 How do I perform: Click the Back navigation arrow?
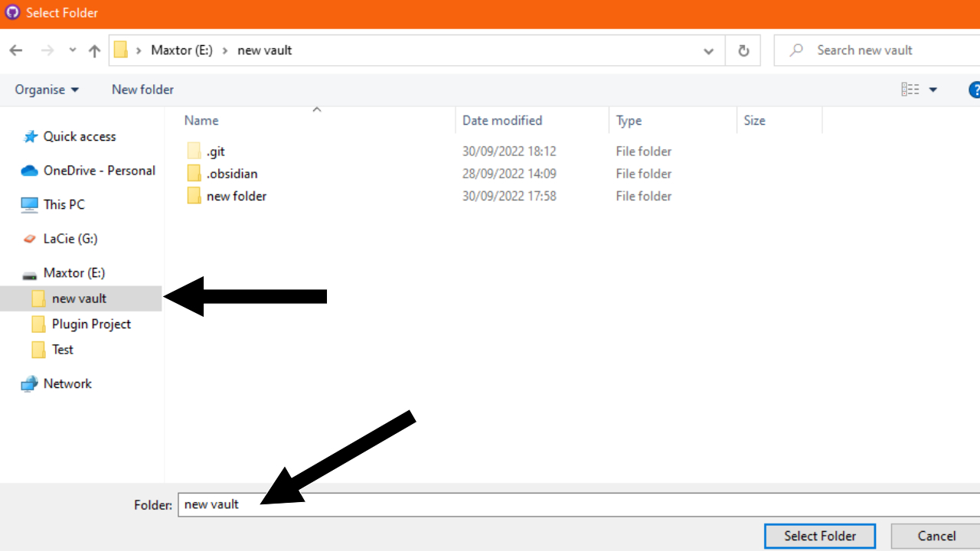point(16,51)
